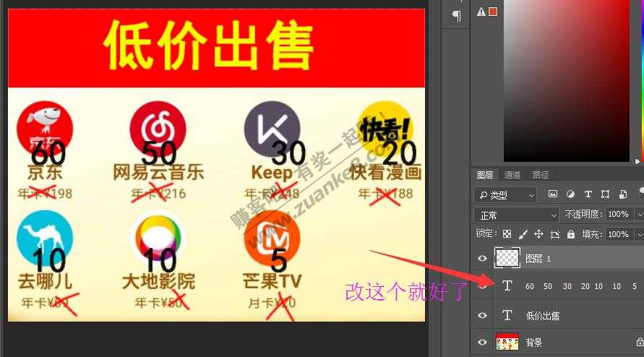Lock layer position move icon
This screenshot has width=644, height=357.
point(538,234)
